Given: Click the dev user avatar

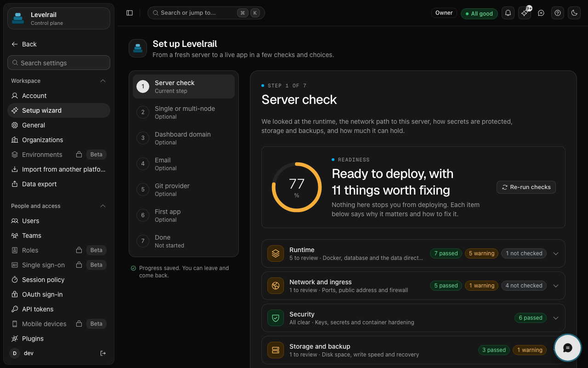Looking at the screenshot, I should pyautogui.click(x=15, y=353).
